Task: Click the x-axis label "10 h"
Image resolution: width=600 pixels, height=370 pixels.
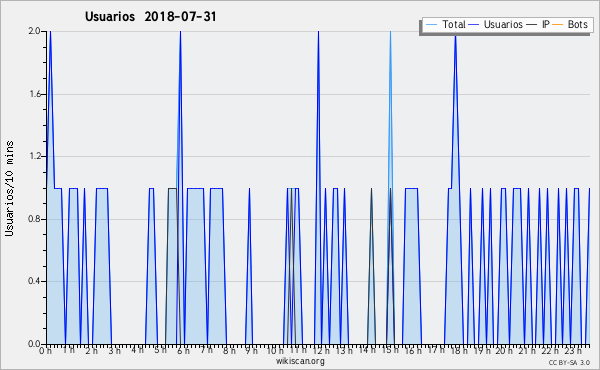Action: pos(275,351)
